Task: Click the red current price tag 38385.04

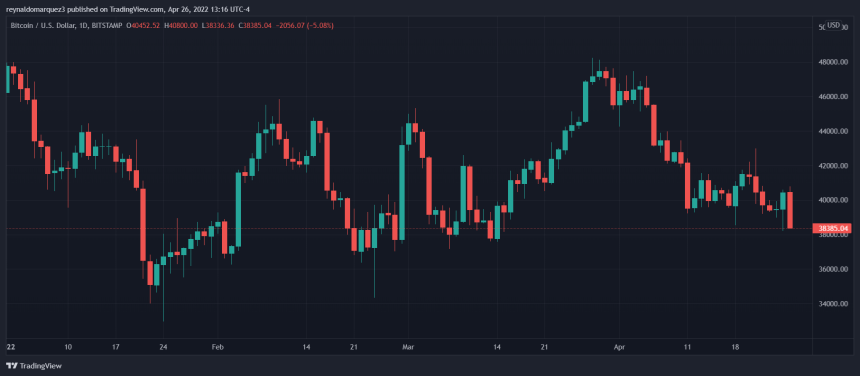Action: [x=831, y=228]
